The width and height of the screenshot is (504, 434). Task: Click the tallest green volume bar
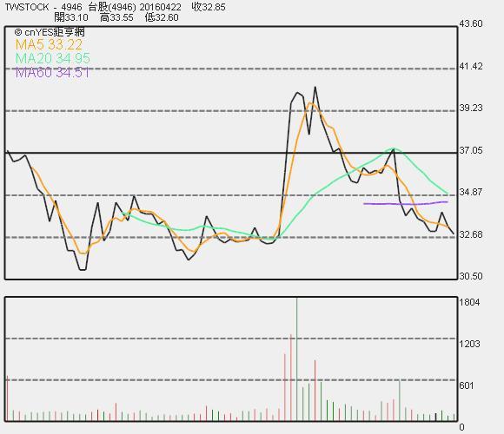[x=296, y=359]
